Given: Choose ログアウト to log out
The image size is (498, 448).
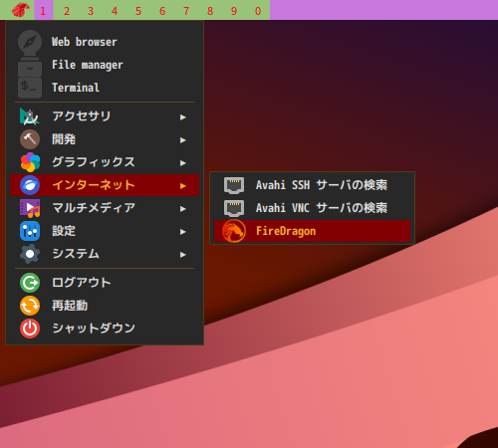Looking at the screenshot, I should click(x=105, y=283).
